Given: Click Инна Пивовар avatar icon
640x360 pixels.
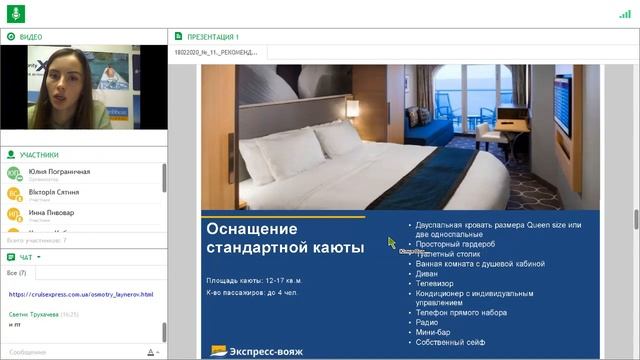Looking at the screenshot, I should click(x=14, y=214).
